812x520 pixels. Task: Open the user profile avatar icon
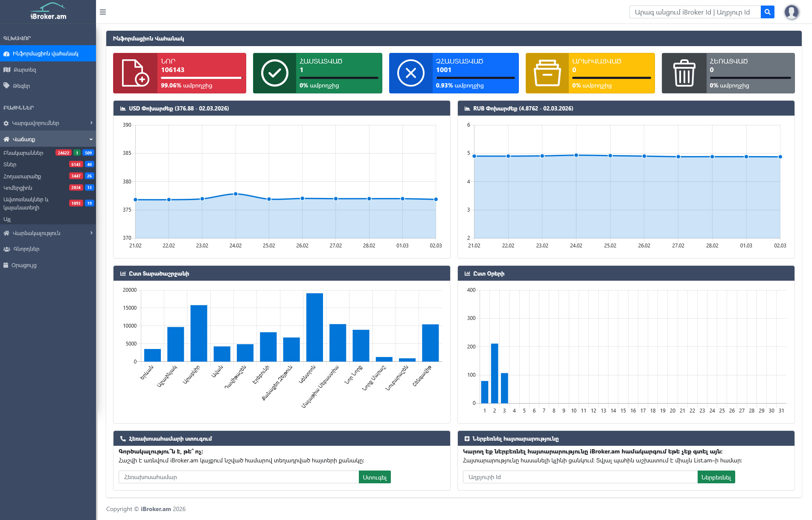point(791,12)
